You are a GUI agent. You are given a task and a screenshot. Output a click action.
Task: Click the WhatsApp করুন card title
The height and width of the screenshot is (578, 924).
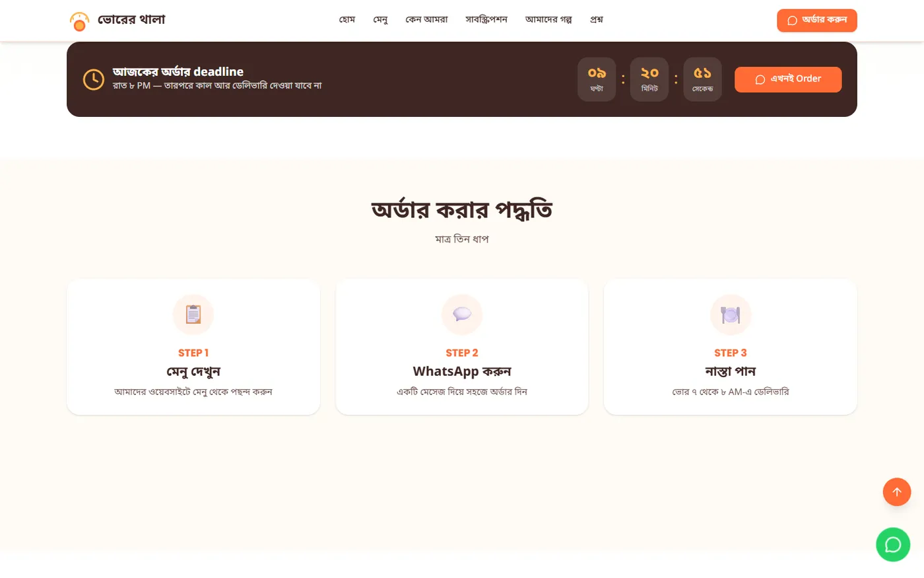(x=462, y=371)
